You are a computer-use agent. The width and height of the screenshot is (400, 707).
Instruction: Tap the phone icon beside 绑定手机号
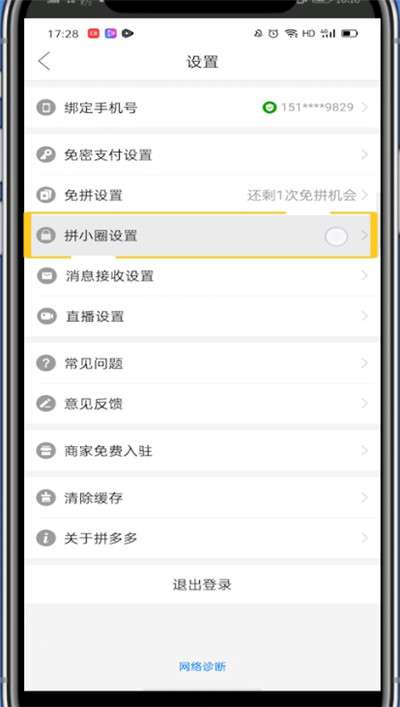click(46, 108)
